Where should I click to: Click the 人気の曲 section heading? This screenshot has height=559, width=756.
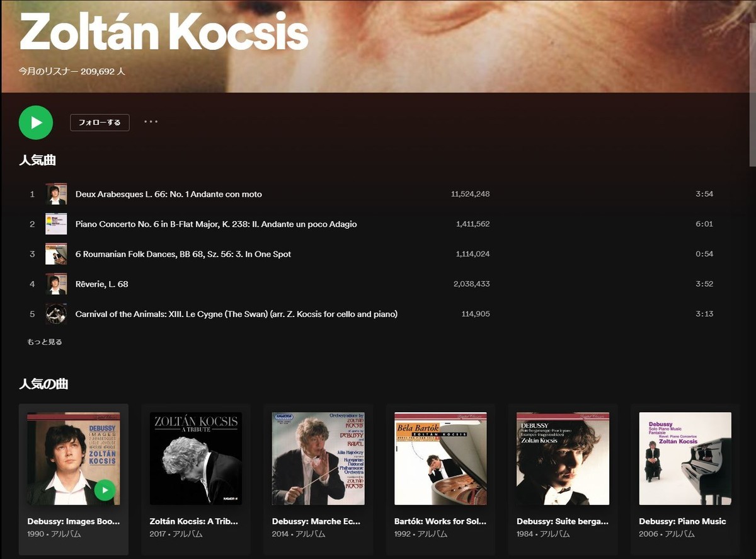click(43, 384)
